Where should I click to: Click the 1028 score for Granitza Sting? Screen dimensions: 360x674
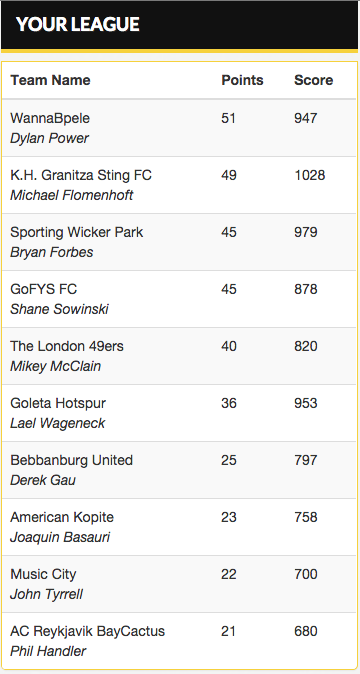310,175
